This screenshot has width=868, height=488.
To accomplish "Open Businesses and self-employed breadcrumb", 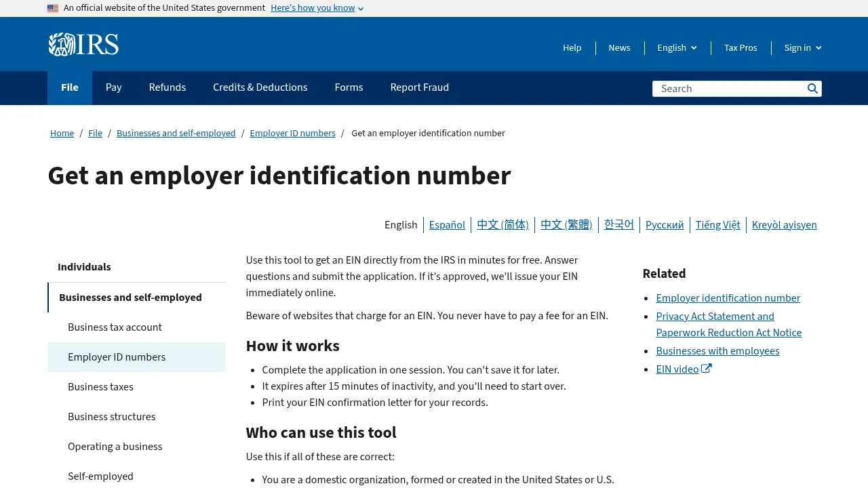I will click(x=176, y=134).
